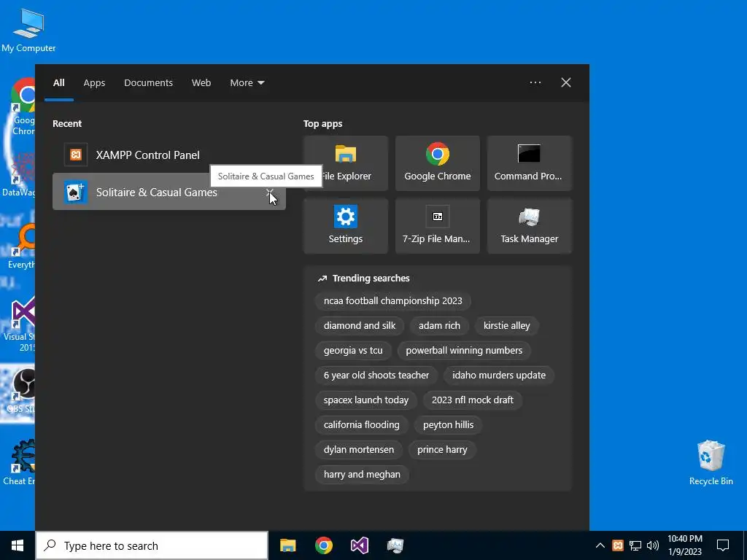Launch Command Prompt top app tile
The height and width of the screenshot is (560, 747).
(x=529, y=163)
